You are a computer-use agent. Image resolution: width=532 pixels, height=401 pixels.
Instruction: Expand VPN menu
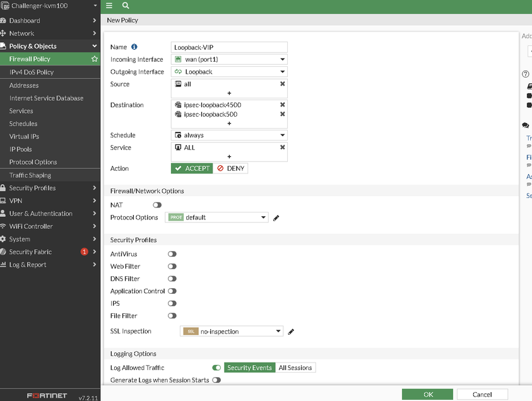point(50,200)
